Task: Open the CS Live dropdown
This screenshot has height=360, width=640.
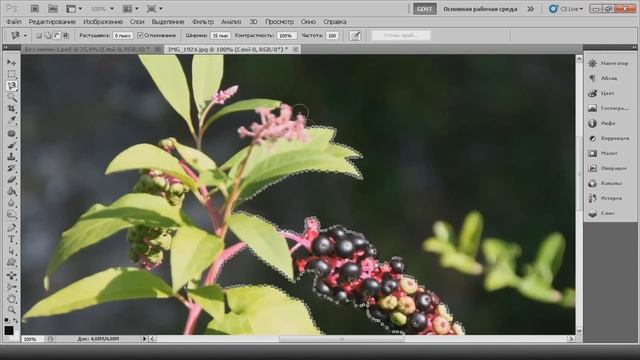Action: tap(566, 9)
